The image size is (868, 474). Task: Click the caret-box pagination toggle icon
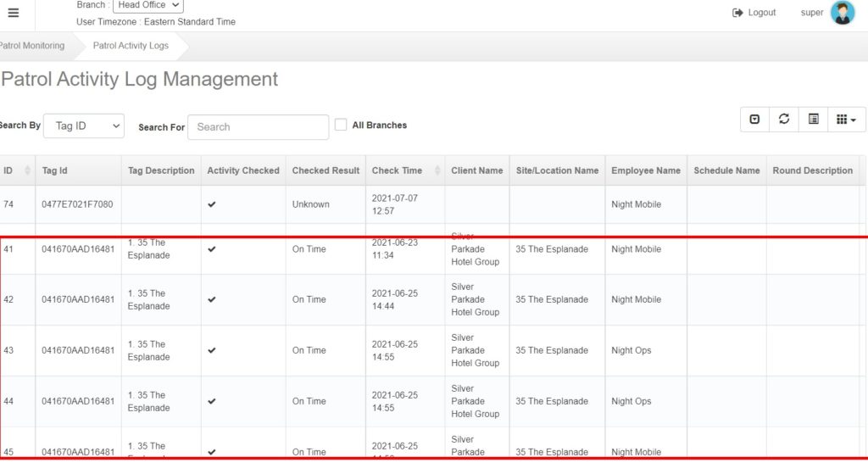754,120
